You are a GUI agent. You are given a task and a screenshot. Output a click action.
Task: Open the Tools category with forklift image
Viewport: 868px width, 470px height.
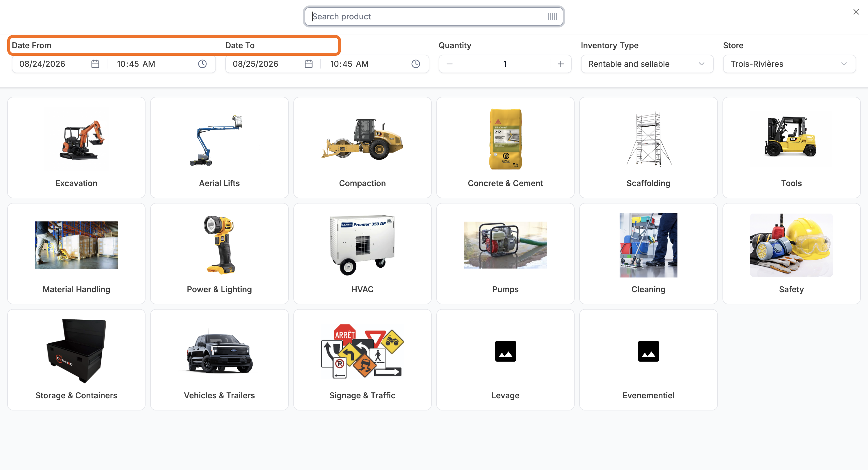point(791,147)
